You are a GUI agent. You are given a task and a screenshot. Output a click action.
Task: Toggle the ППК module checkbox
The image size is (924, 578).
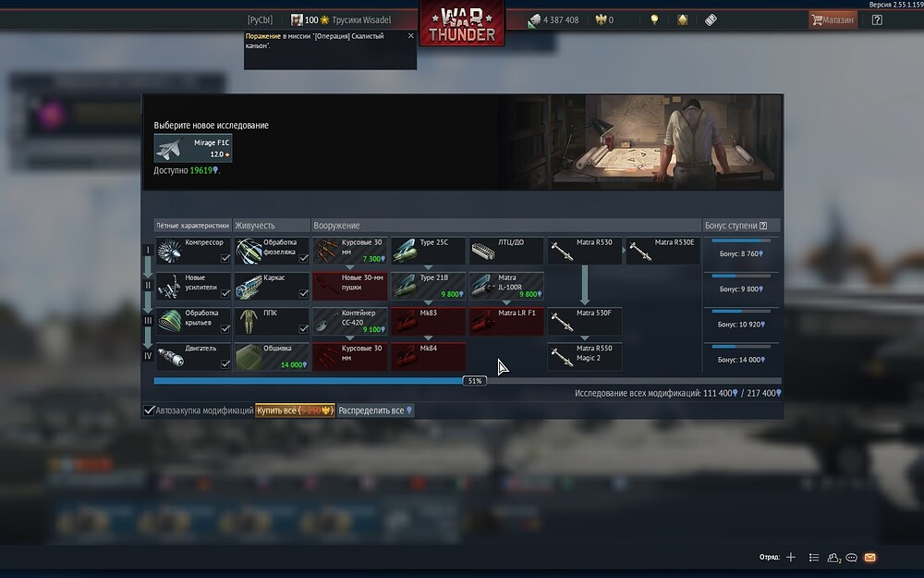point(303,329)
